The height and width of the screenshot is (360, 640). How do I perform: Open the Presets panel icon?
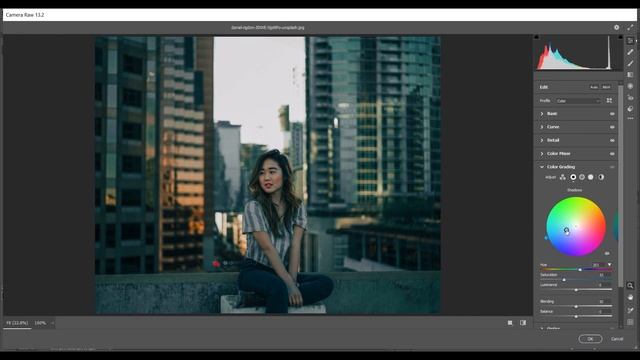click(x=630, y=109)
